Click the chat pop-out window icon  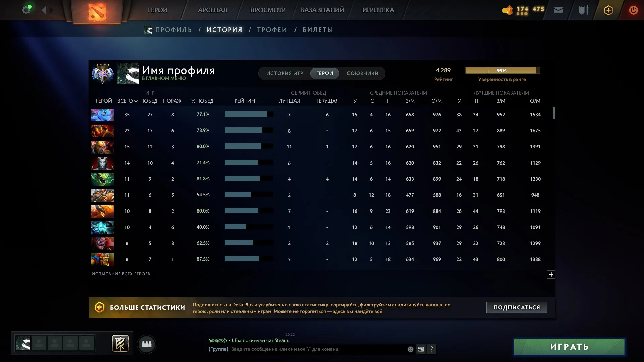pyautogui.click(x=421, y=349)
